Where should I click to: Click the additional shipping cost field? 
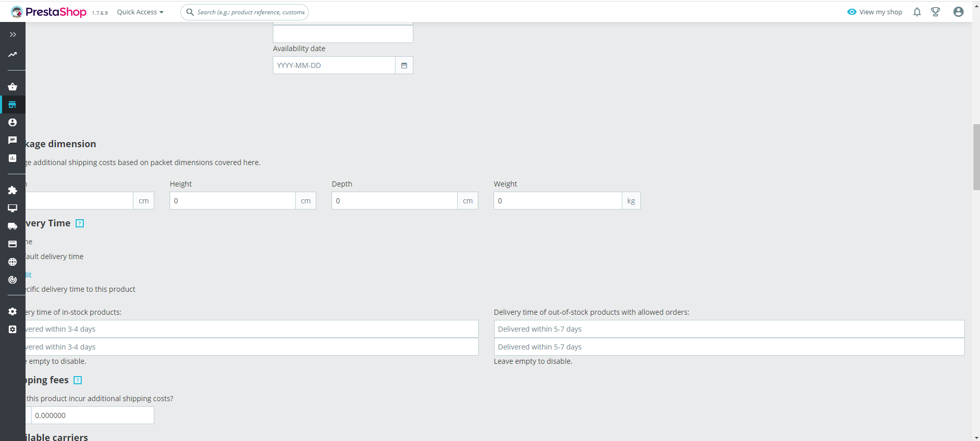tap(92, 415)
